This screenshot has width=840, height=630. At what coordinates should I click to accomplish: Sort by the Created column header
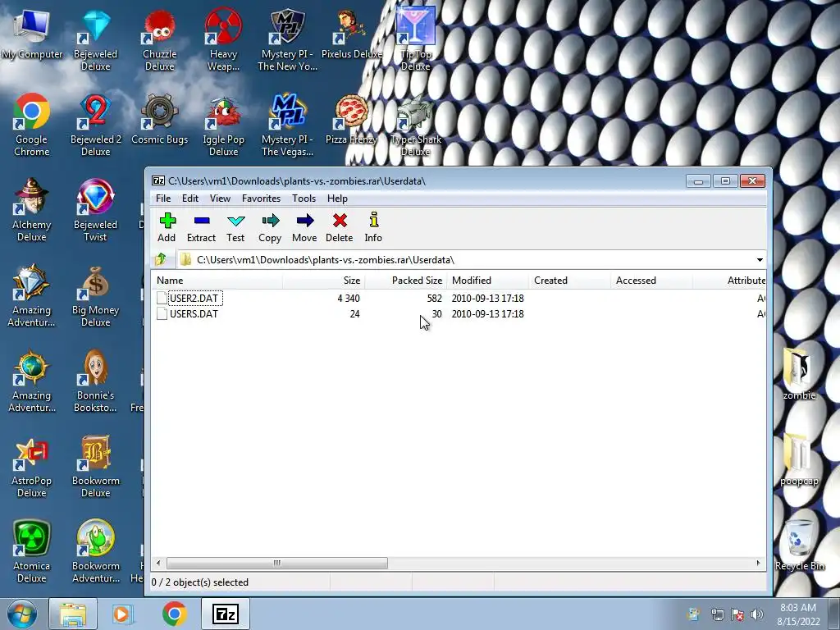coord(570,281)
